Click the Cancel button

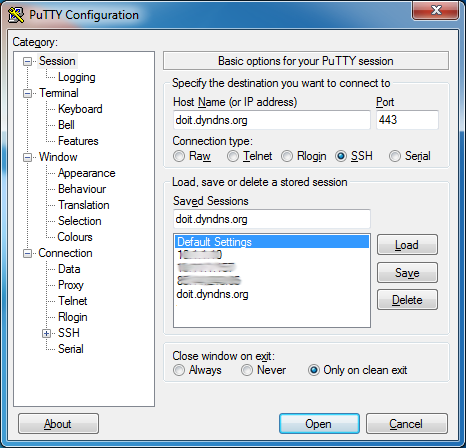tap(406, 424)
